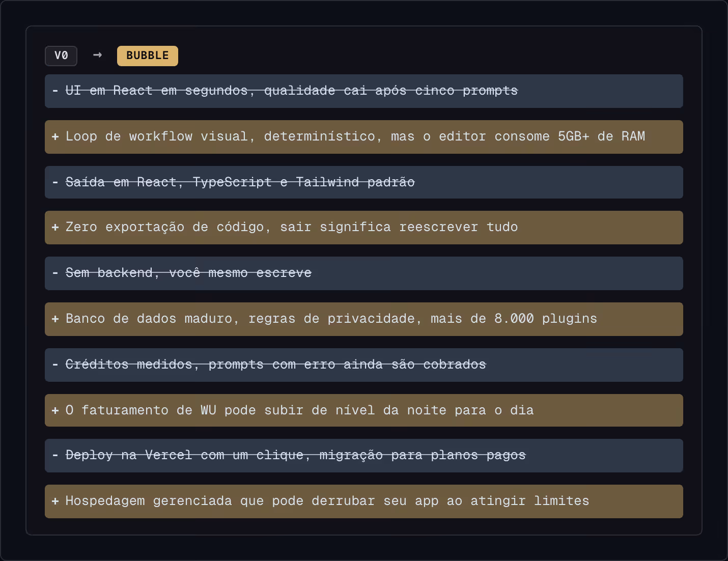This screenshot has height=561, width=728.
Task: Select line 'Hospedagem gerenciada que pode derrubar seu app'
Action: [x=364, y=501]
